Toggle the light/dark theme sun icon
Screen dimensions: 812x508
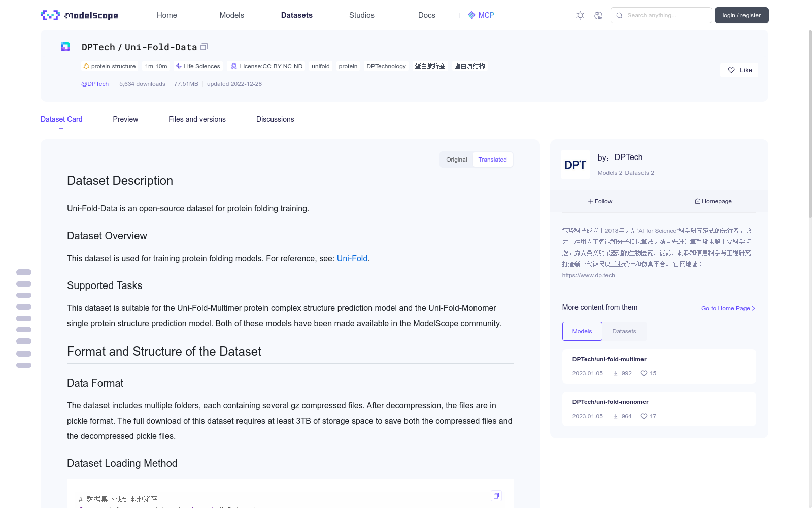pos(580,15)
